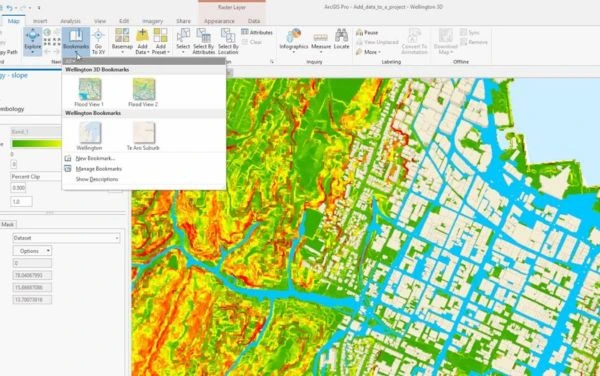
Task: Click the 78.04067993 statistics value field
Action: click(32, 275)
